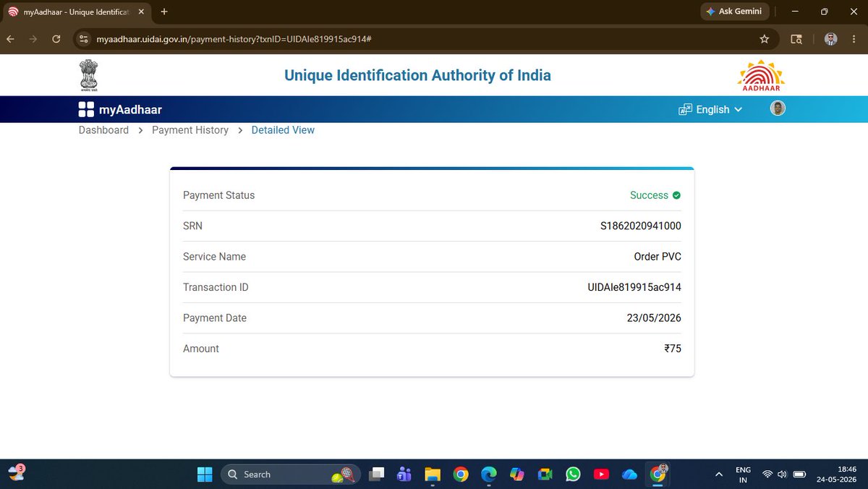Click the Aadhaar logo at top right

[x=761, y=75]
